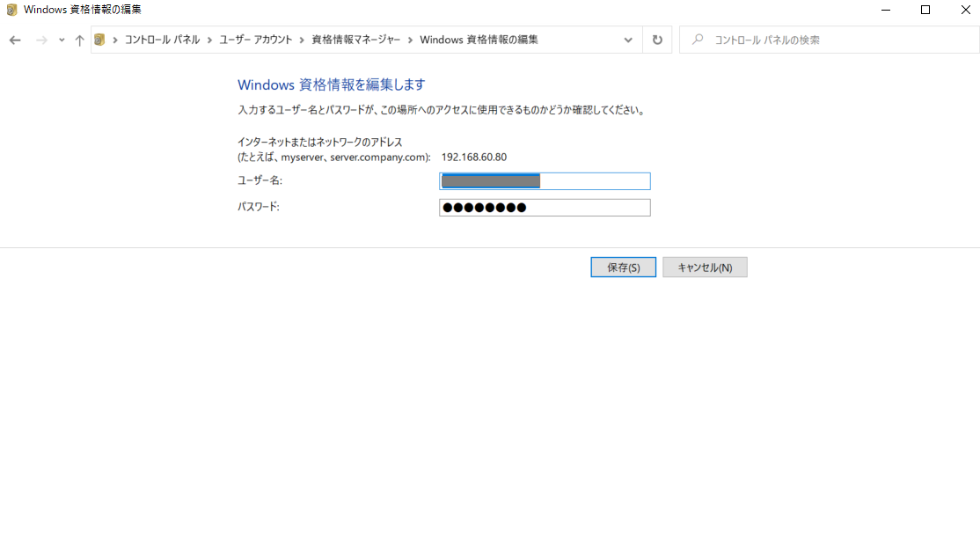
Task: Click the forward navigation arrow
Action: point(41,40)
